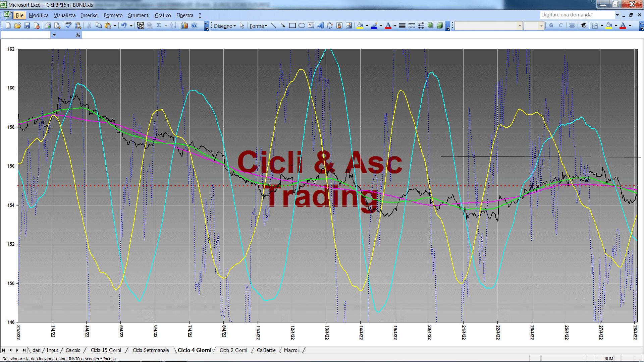Open the Grafico menu
This screenshot has height=362, width=644.
pos(163,15)
